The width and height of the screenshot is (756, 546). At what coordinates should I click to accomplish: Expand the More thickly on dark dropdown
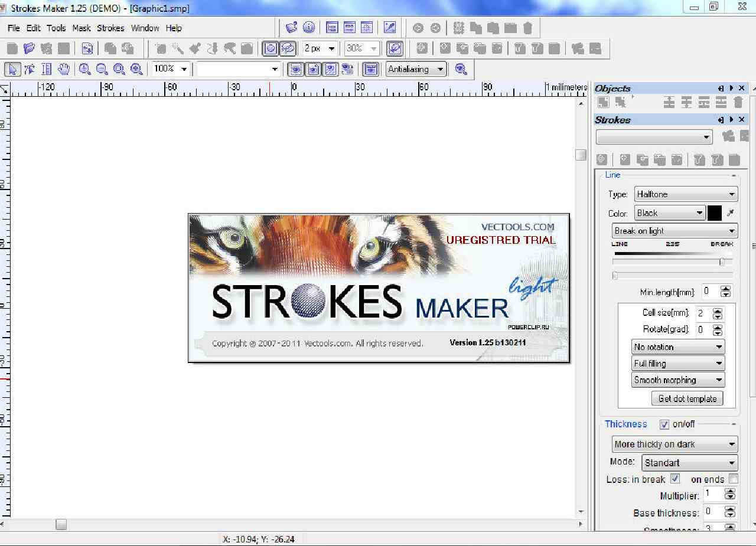(675, 444)
